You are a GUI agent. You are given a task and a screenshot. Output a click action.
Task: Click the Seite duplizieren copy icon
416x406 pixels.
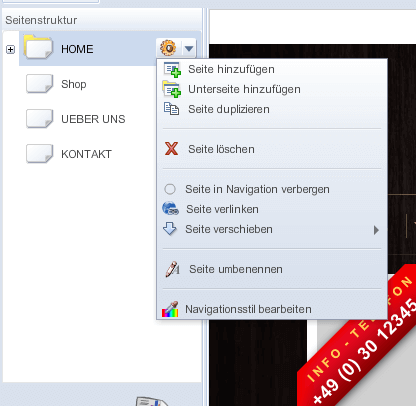[x=171, y=109]
